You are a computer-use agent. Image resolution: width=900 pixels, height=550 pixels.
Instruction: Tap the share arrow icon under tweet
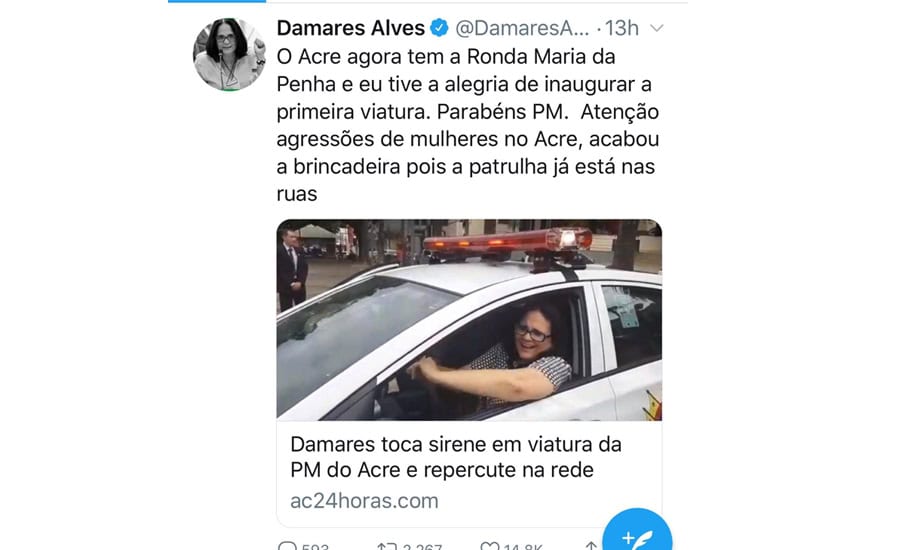[x=591, y=546]
